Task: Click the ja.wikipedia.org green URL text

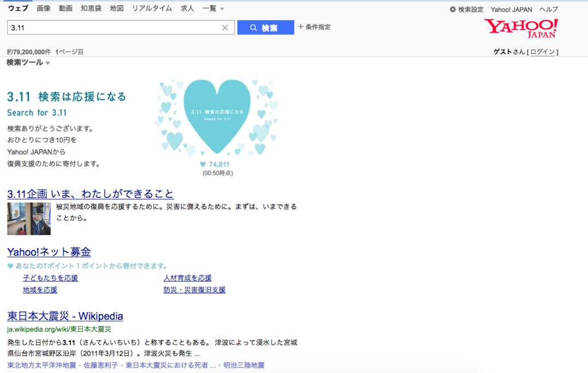Action: click(59, 329)
